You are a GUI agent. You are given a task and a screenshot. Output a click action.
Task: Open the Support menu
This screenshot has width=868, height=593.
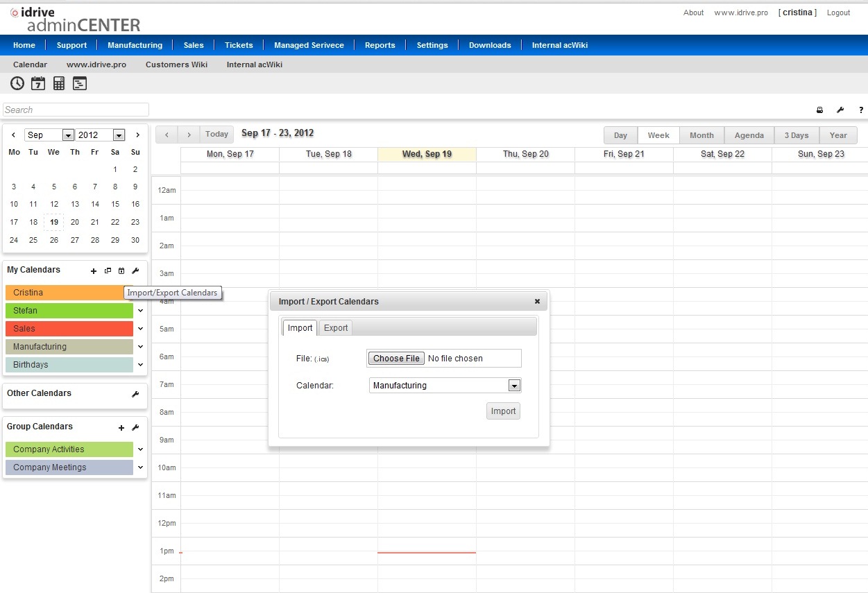(72, 45)
